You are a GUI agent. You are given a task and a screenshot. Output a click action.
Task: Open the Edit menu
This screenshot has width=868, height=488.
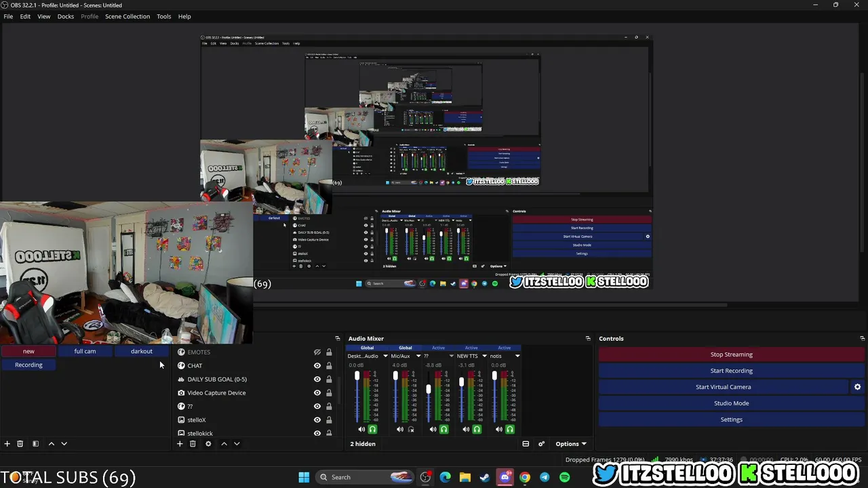[25, 16]
